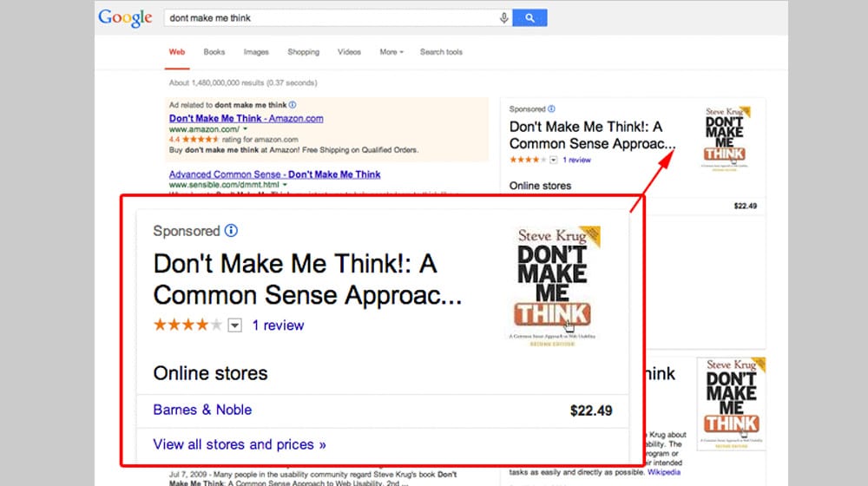Click the blue magnifier search button
The height and width of the screenshot is (486, 868).
(529, 17)
